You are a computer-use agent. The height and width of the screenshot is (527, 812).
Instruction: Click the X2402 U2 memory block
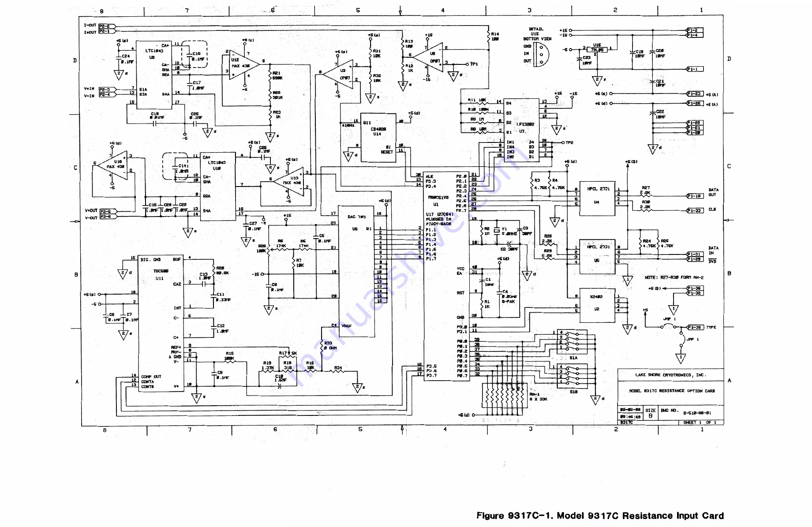pos(597,306)
